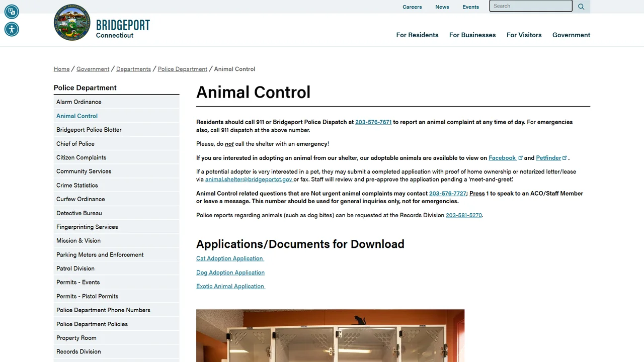644x362 pixels.
Task: Open the For Businesses menu
Action: click(472, 35)
